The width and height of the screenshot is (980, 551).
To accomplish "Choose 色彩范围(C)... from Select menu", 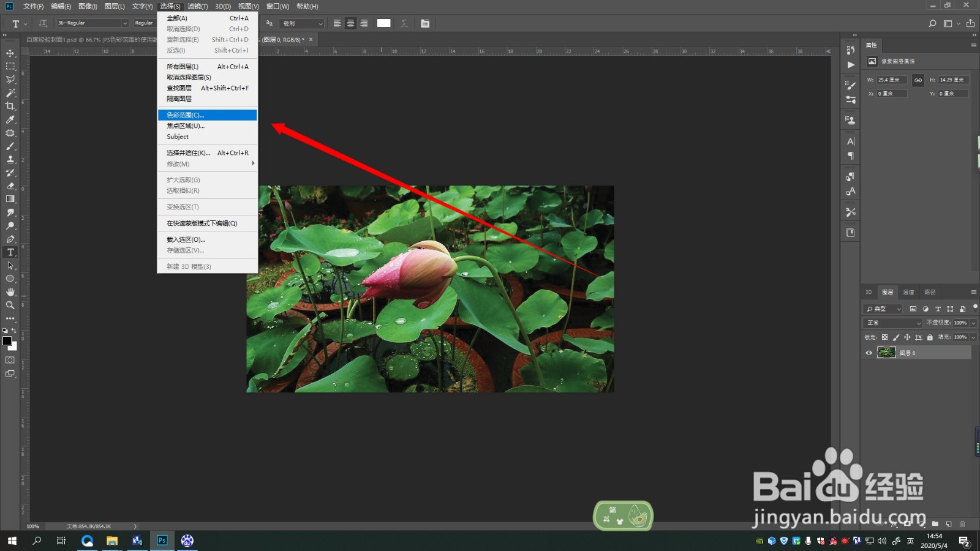I will (x=207, y=115).
